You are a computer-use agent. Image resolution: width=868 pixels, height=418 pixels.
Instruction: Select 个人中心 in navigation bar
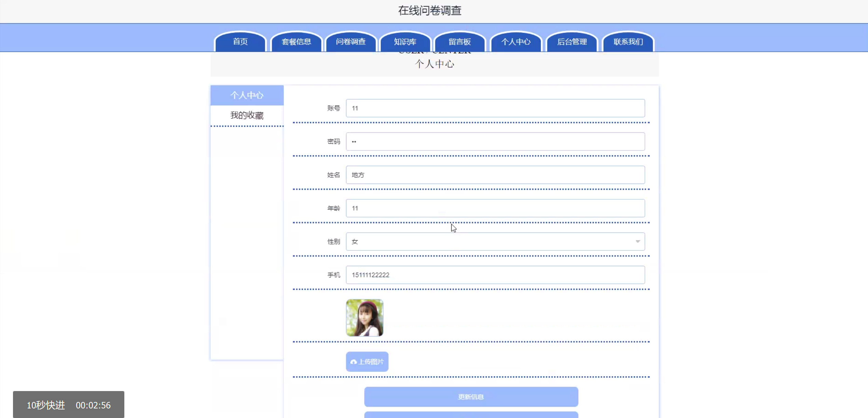point(516,42)
